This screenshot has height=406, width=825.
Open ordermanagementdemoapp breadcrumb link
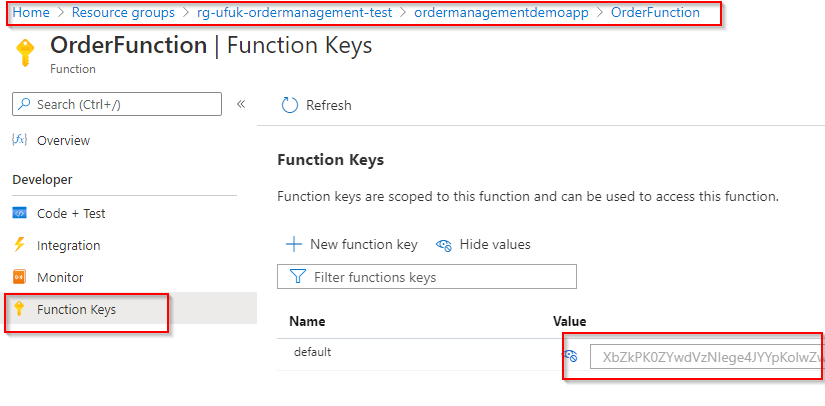(501, 13)
